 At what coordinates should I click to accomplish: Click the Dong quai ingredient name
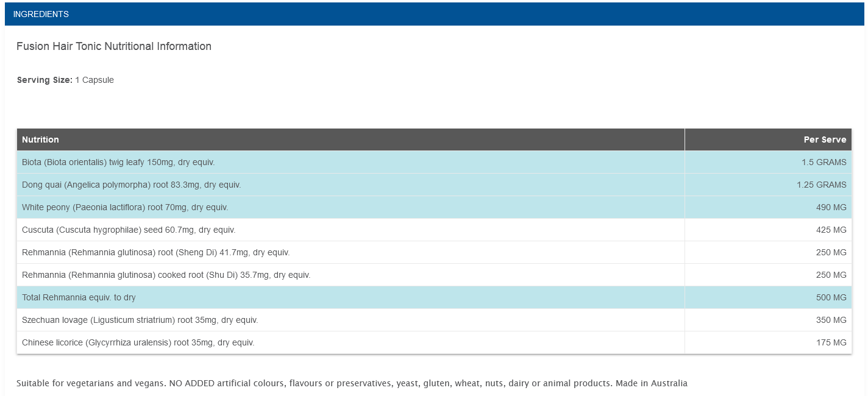pos(132,185)
